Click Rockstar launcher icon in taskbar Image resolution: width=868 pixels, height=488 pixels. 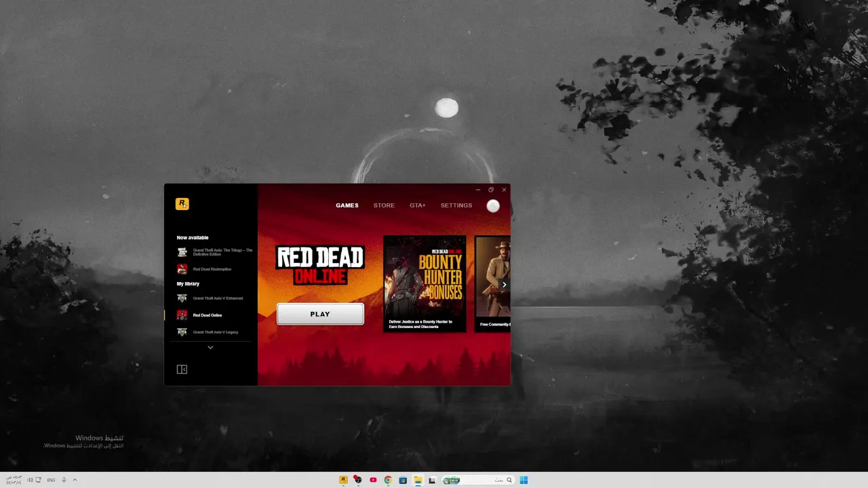click(x=343, y=480)
